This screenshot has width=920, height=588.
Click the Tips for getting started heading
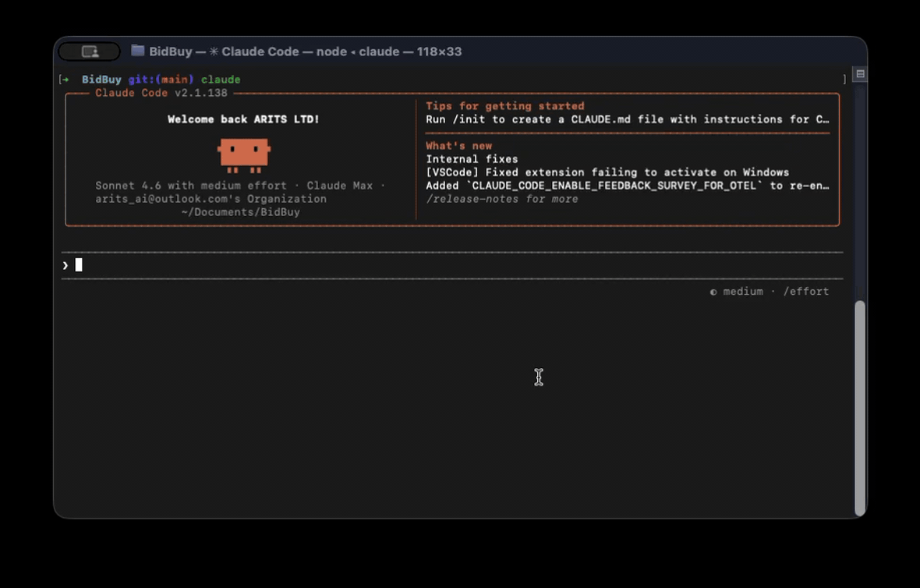click(505, 106)
